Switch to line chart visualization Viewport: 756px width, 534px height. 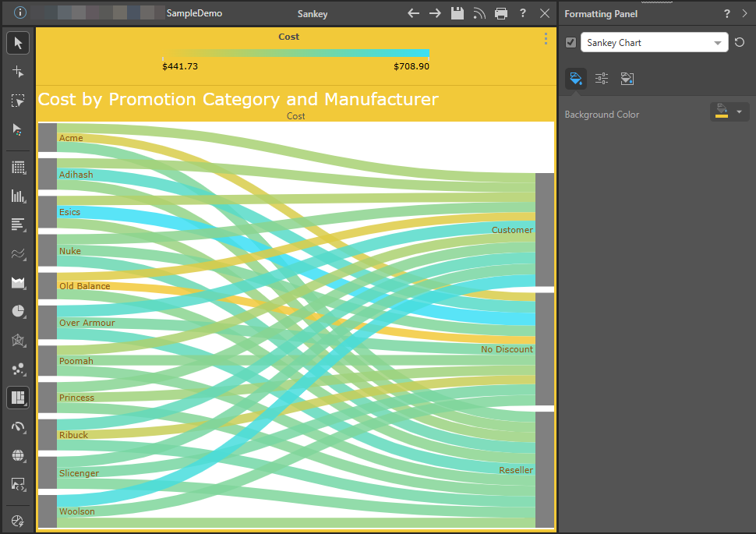18,253
